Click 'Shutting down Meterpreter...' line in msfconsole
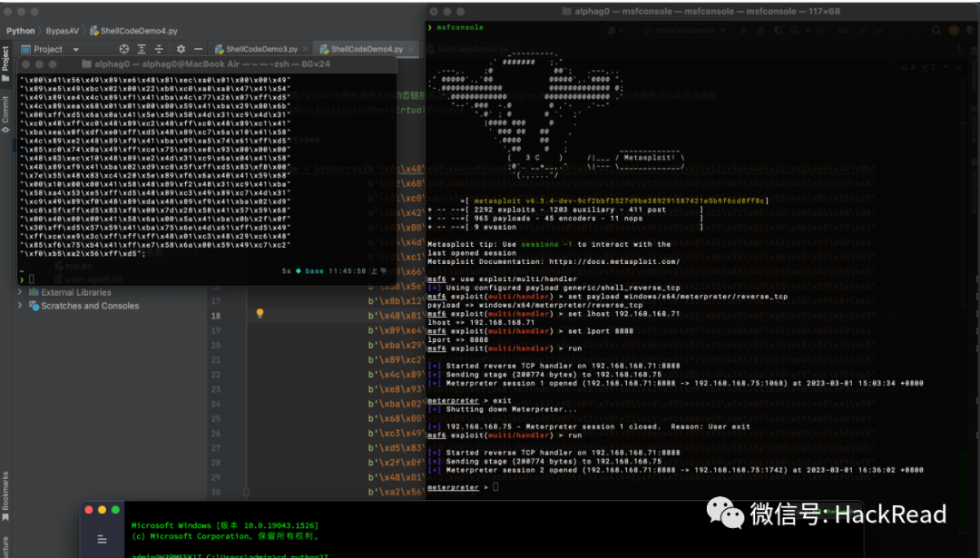The image size is (980, 558). click(x=503, y=409)
